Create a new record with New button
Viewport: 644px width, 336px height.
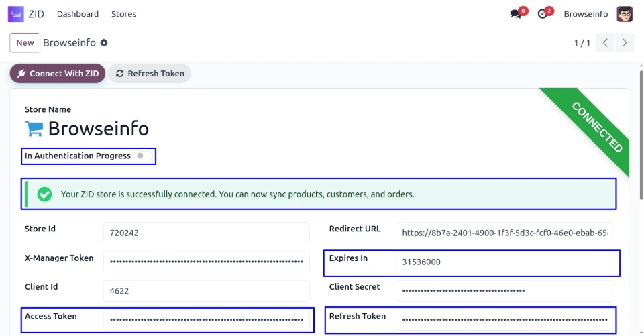coord(25,43)
